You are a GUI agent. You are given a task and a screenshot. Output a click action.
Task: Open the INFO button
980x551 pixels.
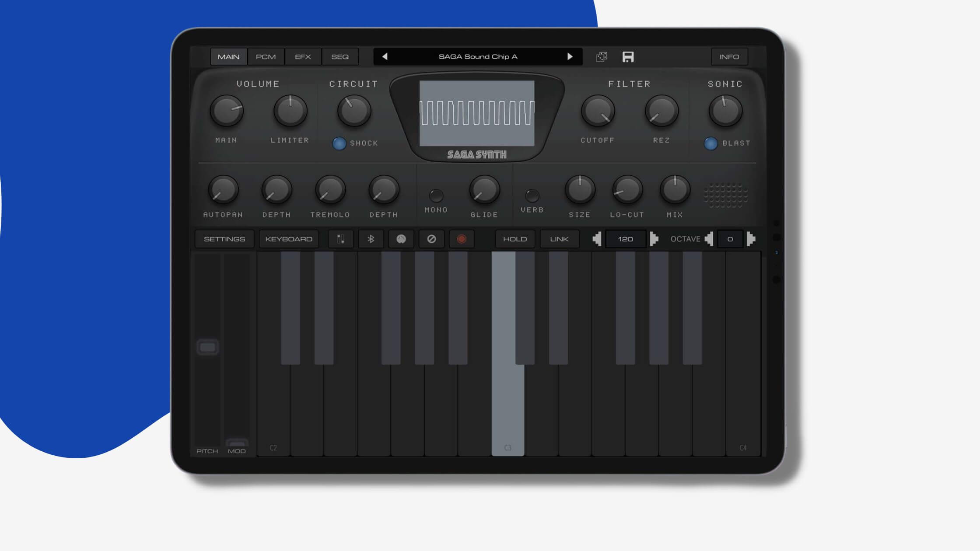[729, 57]
